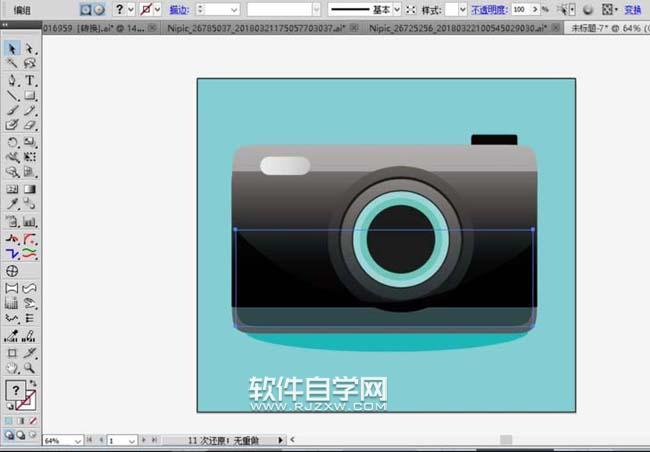Open the 样式 graphic style dropdown
Screen dimensions: 650x452
[x=463, y=9]
